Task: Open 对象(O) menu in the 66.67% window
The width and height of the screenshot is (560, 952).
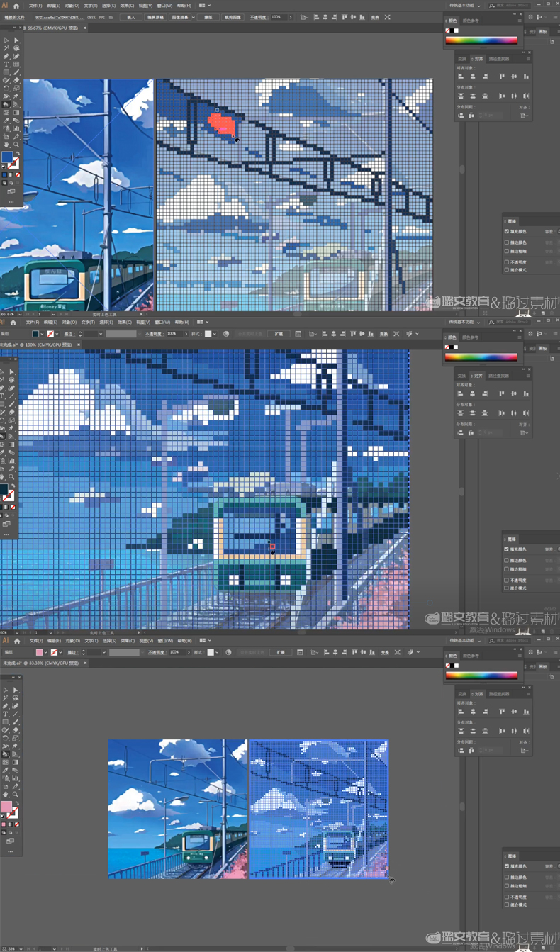Action: point(71,5)
